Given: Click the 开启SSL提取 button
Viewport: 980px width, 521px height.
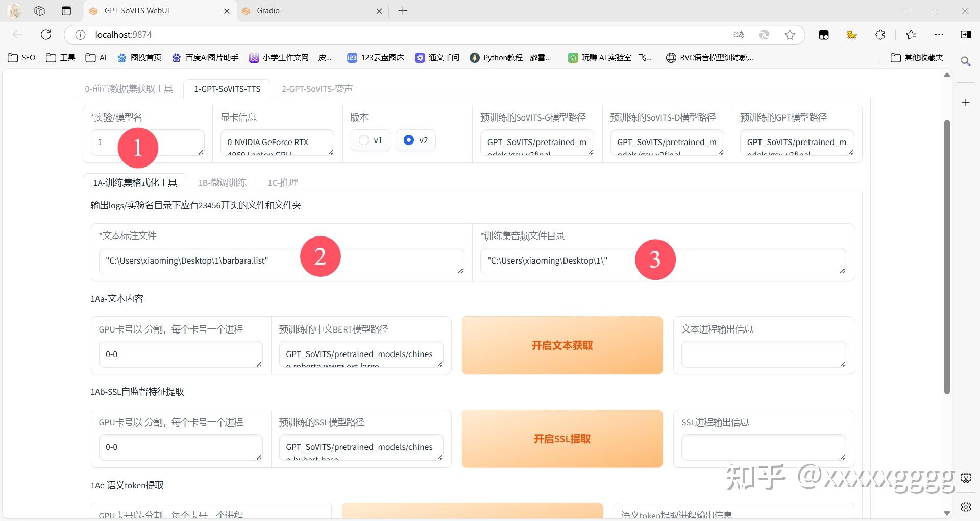Looking at the screenshot, I should [561, 438].
